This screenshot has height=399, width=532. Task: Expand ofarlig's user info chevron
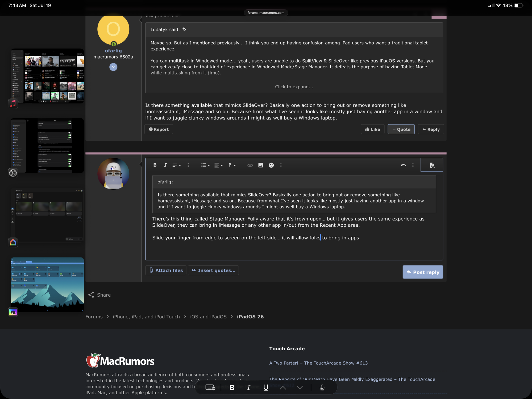(x=113, y=67)
